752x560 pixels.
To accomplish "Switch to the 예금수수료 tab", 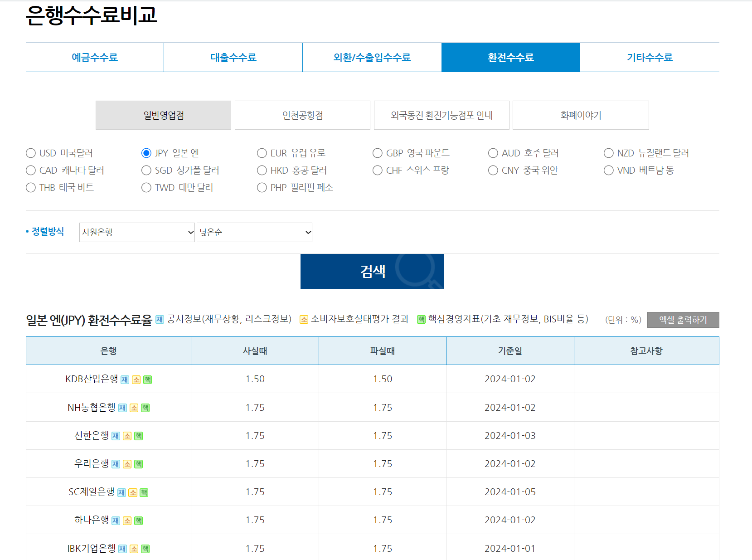I will point(95,58).
